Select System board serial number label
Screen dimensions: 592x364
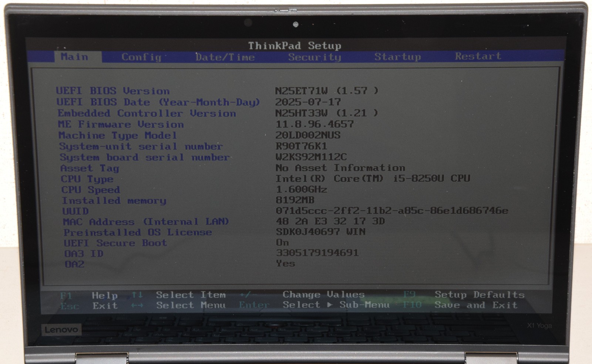[x=145, y=157]
